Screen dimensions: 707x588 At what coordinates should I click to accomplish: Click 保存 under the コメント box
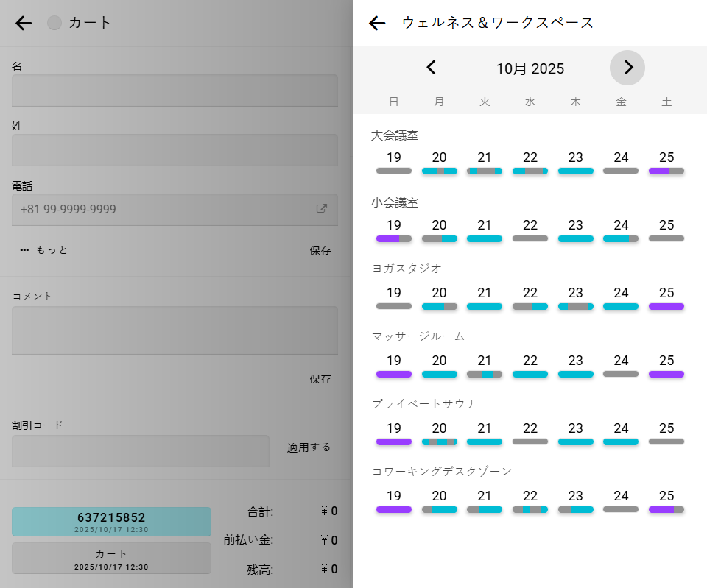320,379
